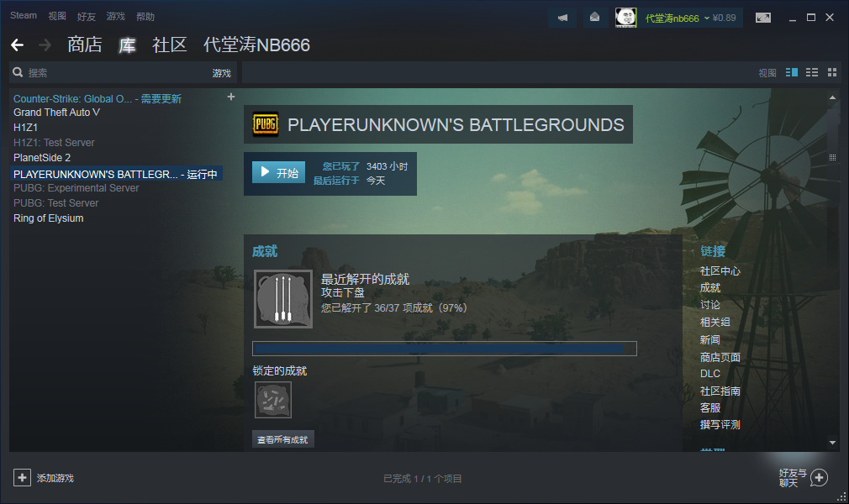Viewport: 849px width, 504px height.
Task: Go back with the left arrow
Action: pyautogui.click(x=18, y=45)
